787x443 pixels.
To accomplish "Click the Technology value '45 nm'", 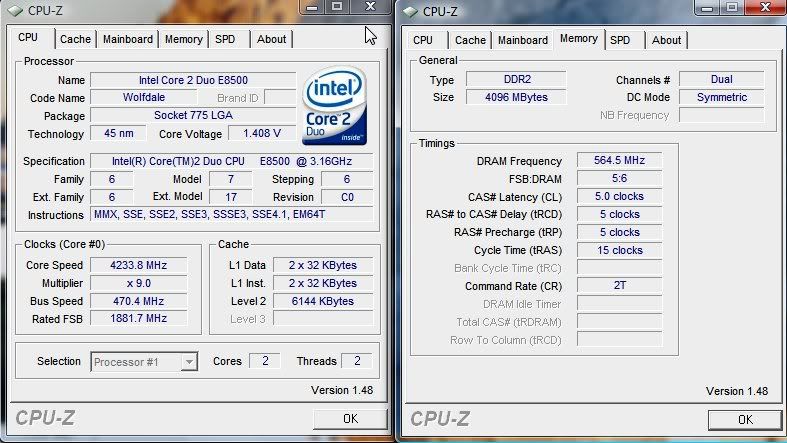I will [x=118, y=133].
